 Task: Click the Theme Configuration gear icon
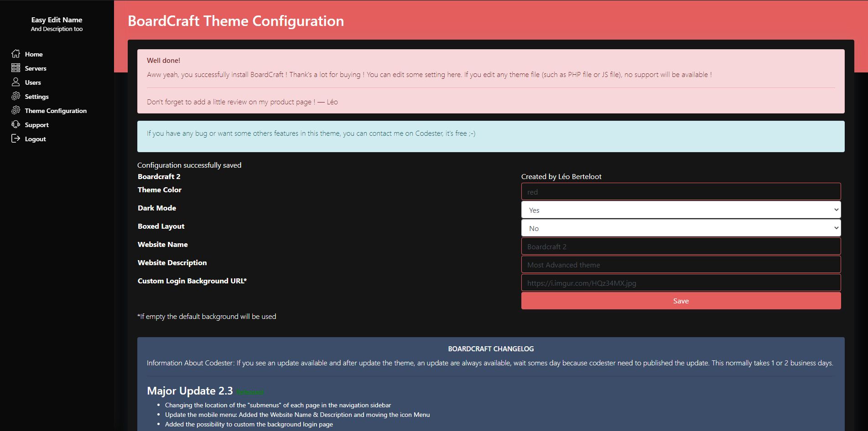pos(16,110)
